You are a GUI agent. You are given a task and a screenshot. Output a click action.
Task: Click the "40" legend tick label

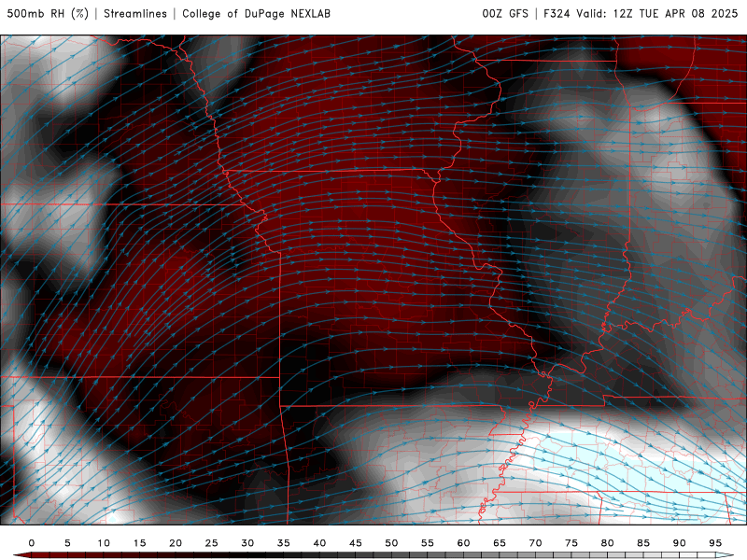pyautogui.click(x=319, y=543)
